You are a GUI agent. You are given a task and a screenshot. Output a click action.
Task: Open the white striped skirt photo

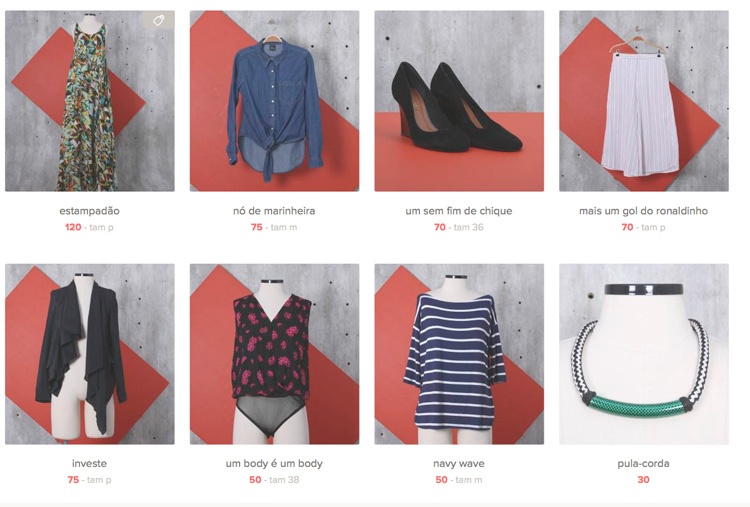click(x=644, y=101)
